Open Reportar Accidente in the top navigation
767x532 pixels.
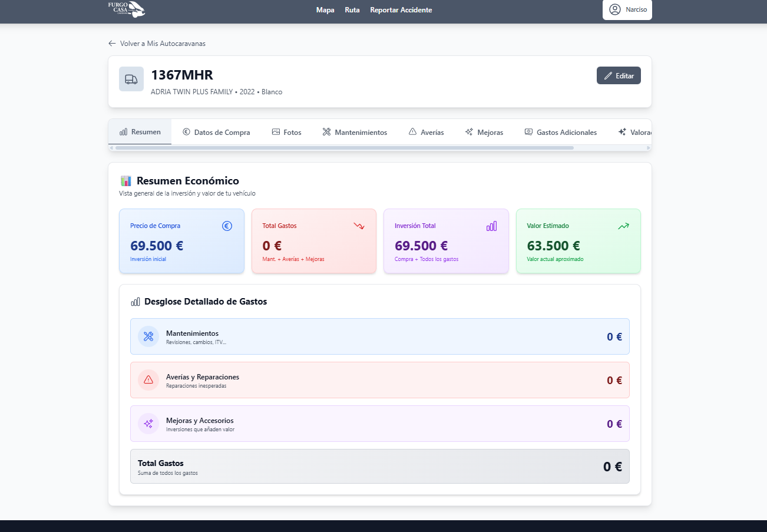[401, 10]
